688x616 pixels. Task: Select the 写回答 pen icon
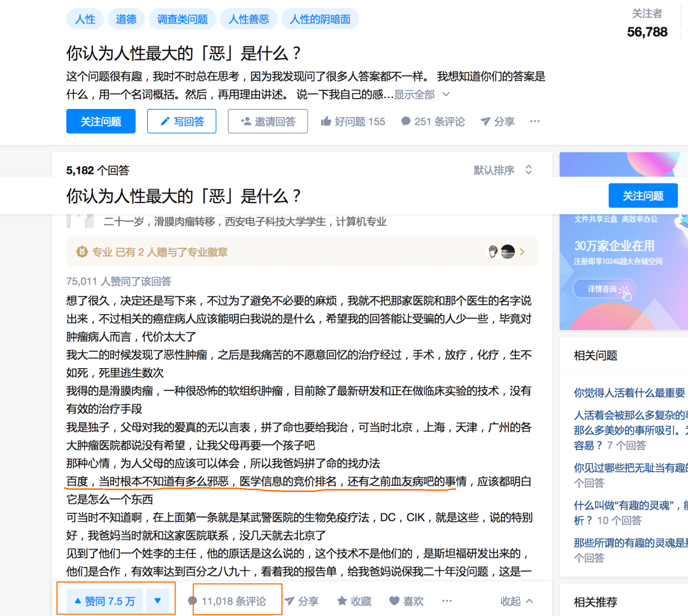pyautogui.click(x=165, y=121)
